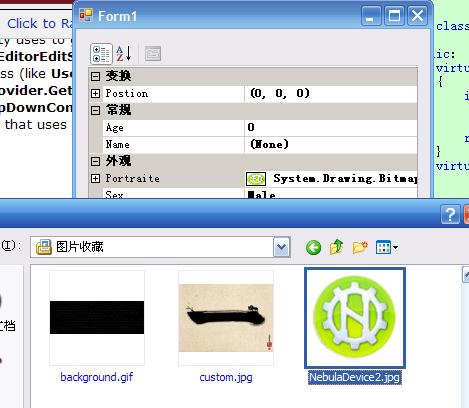Select the Age property label
Image resolution: width=469 pixels, height=408 pixels.
114,128
